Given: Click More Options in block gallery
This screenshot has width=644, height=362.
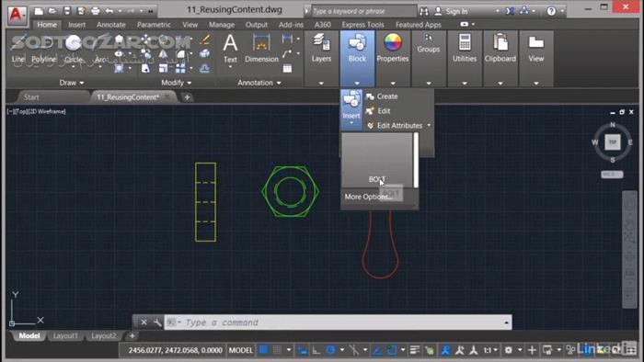Looking at the screenshot, I should (x=368, y=197).
